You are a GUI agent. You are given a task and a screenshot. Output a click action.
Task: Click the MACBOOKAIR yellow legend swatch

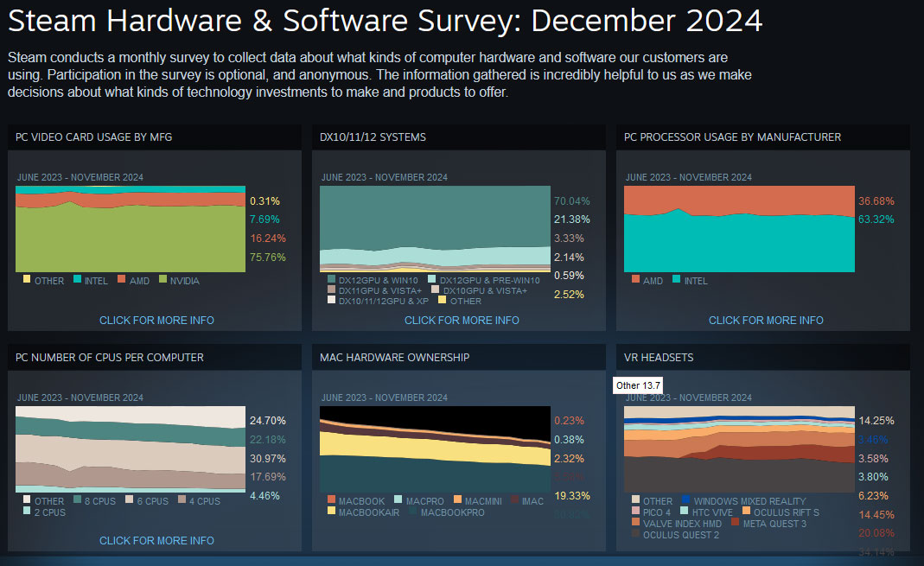(331, 512)
